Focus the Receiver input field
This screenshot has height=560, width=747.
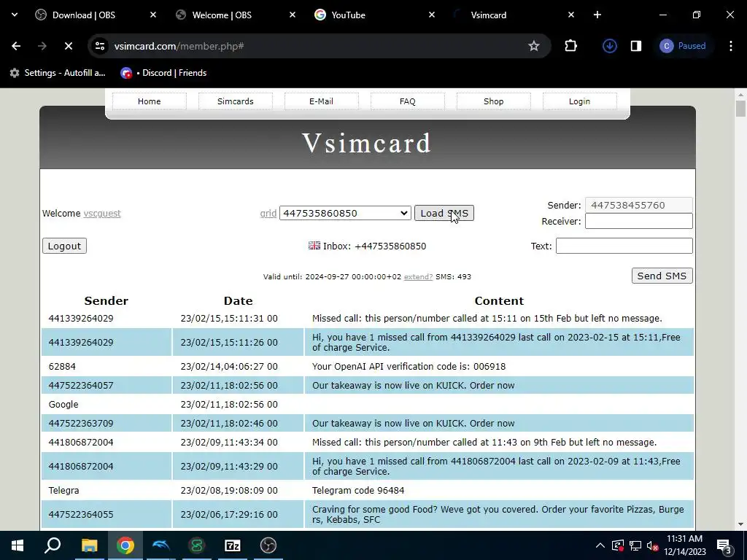[x=638, y=221]
